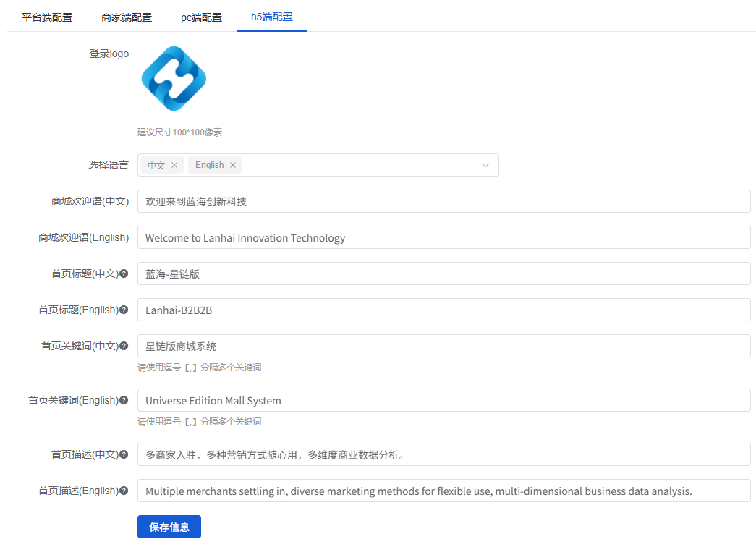Image resolution: width=756 pixels, height=539 pixels.
Task: Click the 首页关键词(English) input field
Action: [x=443, y=400]
